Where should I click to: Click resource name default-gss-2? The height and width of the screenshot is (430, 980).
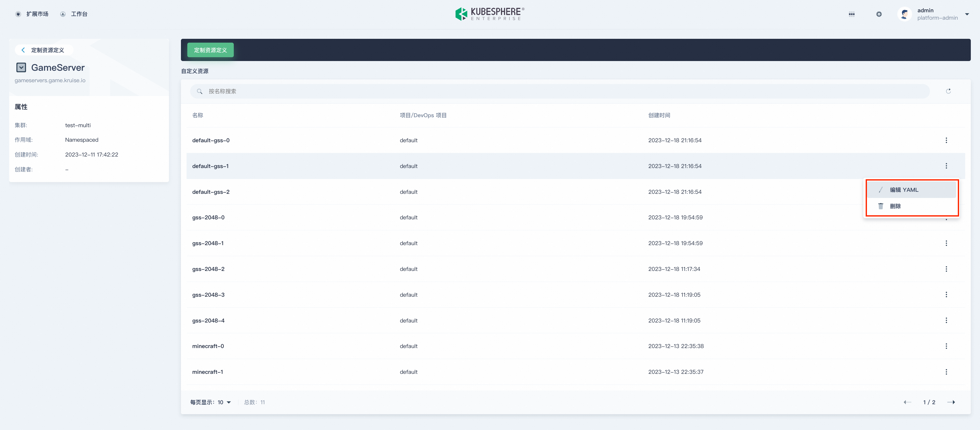pos(211,192)
